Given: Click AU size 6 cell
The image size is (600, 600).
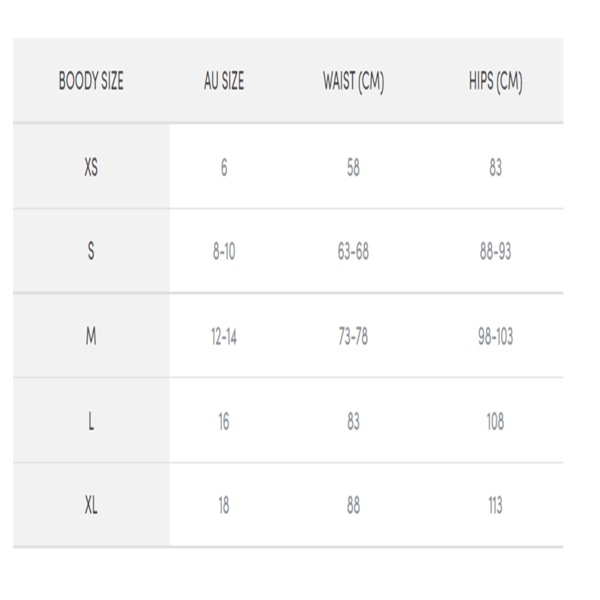Looking at the screenshot, I should (x=224, y=168).
